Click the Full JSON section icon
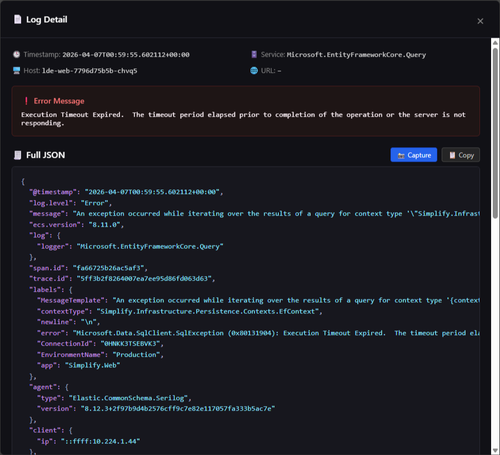The width and height of the screenshot is (500, 455). [17, 155]
